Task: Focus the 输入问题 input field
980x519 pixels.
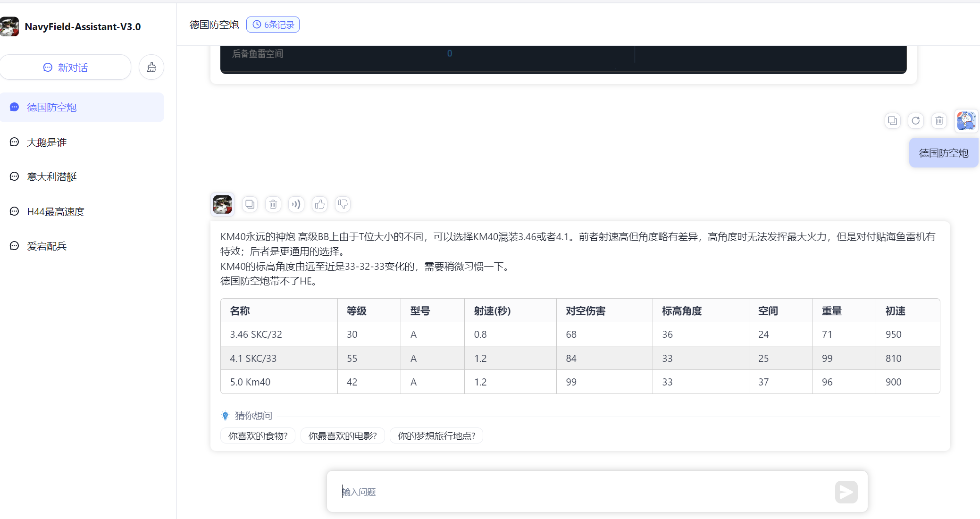Action: 580,492
